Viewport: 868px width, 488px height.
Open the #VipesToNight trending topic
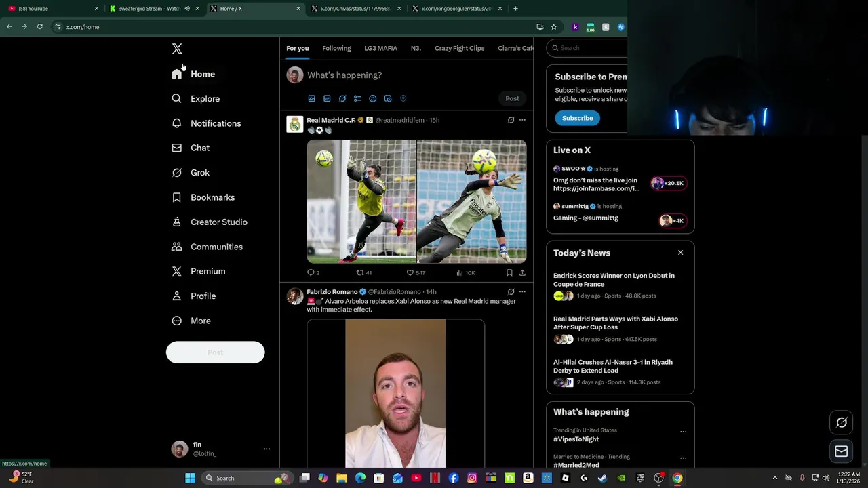click(x=576, y=439)
